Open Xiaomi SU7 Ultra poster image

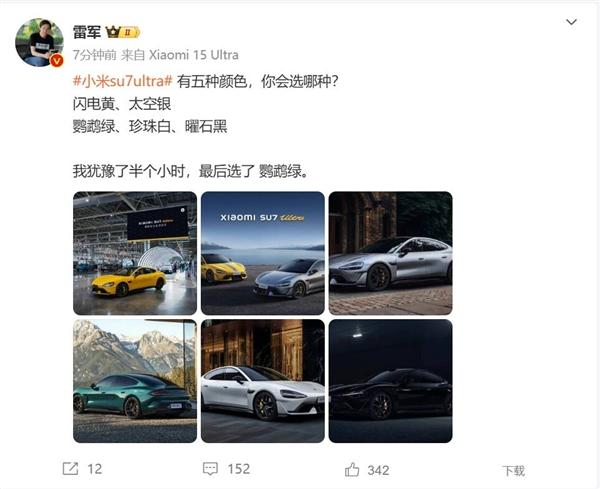(263, 253)
